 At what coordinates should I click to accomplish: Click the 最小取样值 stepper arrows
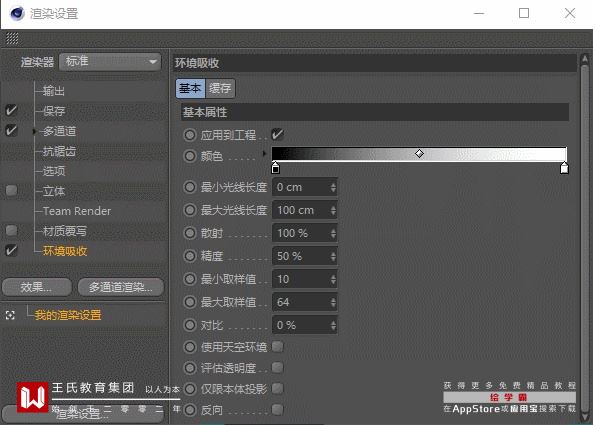[x=333, y=279]
